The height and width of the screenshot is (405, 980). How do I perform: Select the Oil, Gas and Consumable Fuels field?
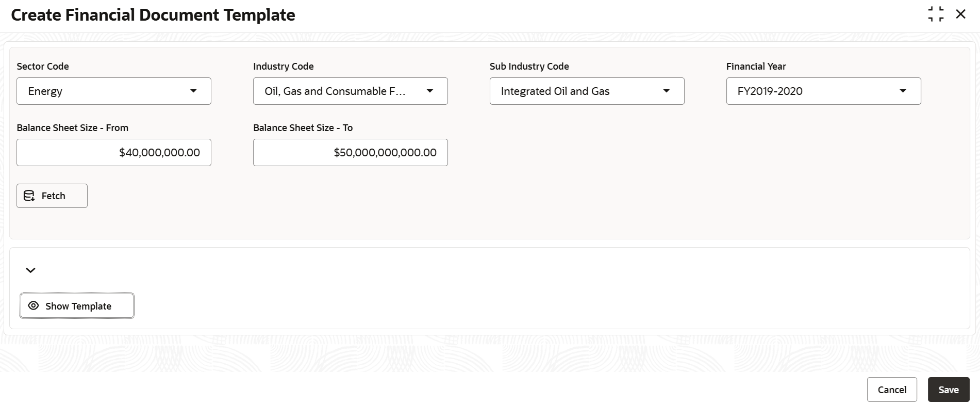point(351,91)
